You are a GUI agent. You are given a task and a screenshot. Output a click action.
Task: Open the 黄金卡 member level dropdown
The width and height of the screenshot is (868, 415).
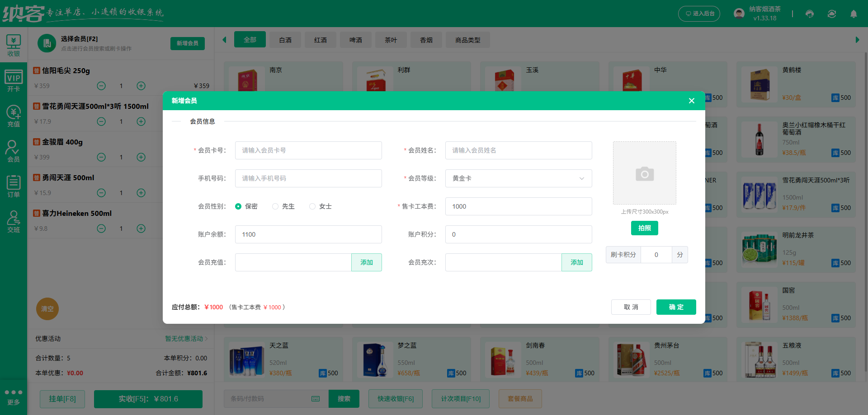518,178
